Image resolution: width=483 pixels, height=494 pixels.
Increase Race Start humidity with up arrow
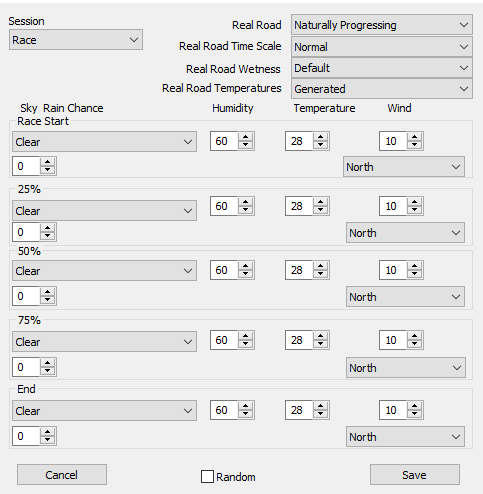point(246,137)
